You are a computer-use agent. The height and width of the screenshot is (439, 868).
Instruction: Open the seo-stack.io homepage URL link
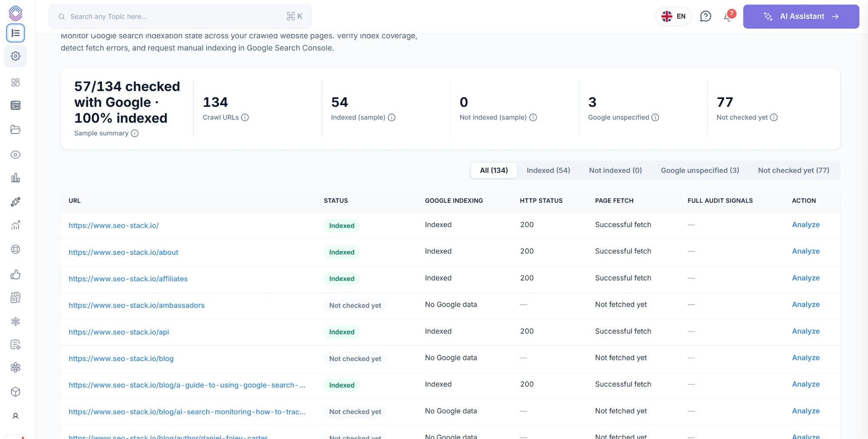coord(114,225)
